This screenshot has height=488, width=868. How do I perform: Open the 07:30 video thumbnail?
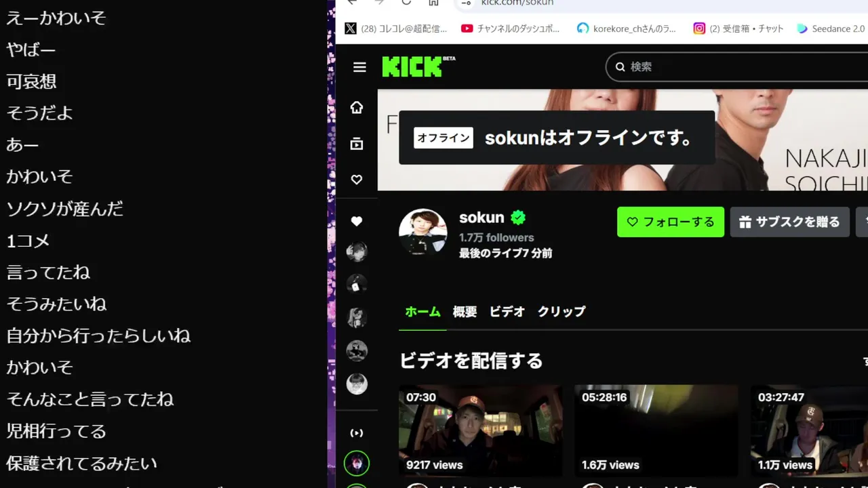pos(481,430)
